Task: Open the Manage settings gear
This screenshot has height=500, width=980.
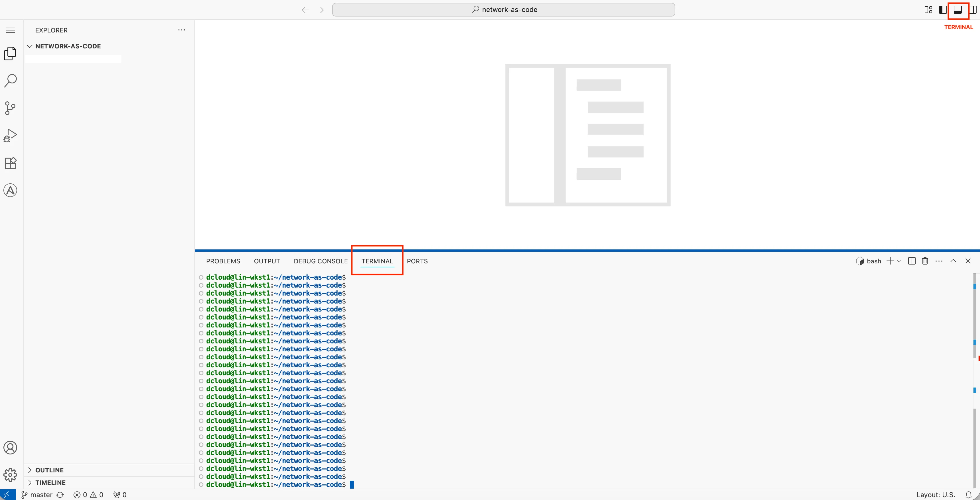Action: (x=10, y=475)
